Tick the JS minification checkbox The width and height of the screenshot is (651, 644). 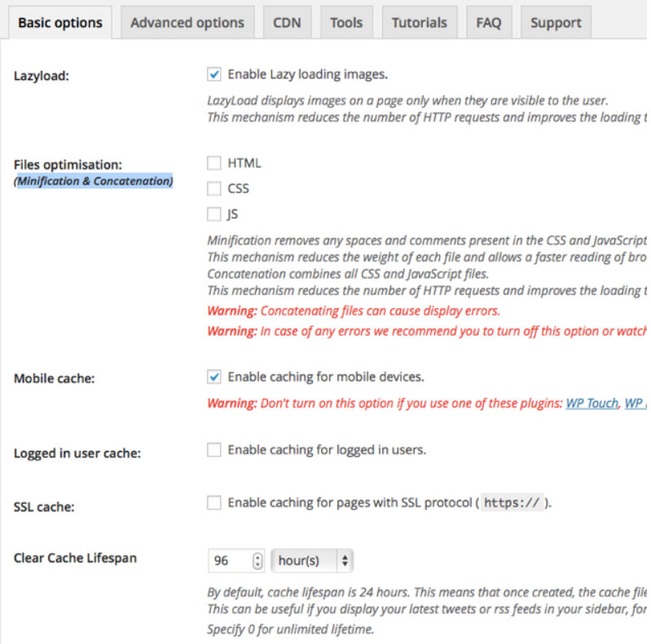coord(214,215)
